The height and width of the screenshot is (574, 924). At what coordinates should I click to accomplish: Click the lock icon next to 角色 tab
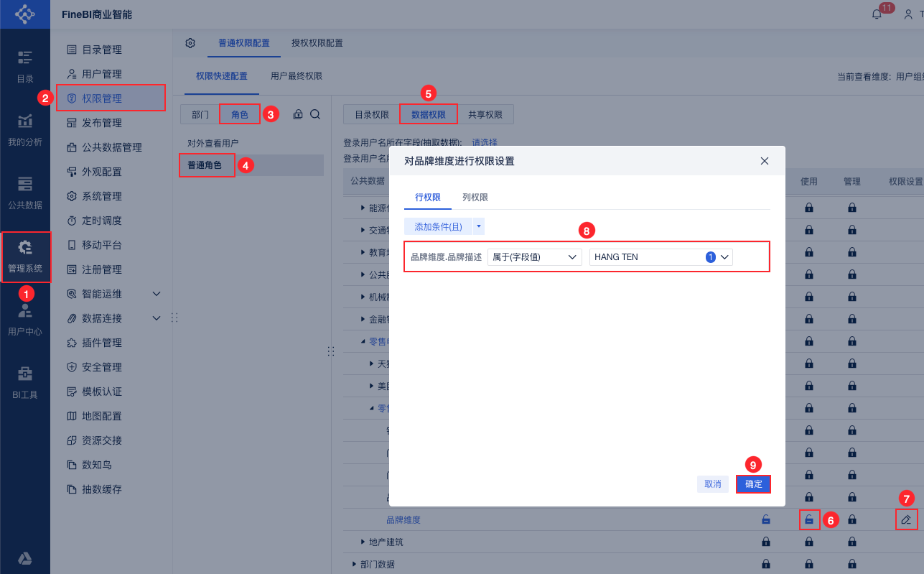[298, 114]
